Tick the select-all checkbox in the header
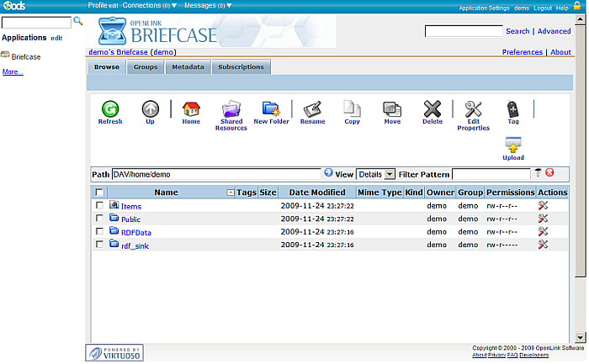This screenshot has width=589, height=364. point(100,193)
